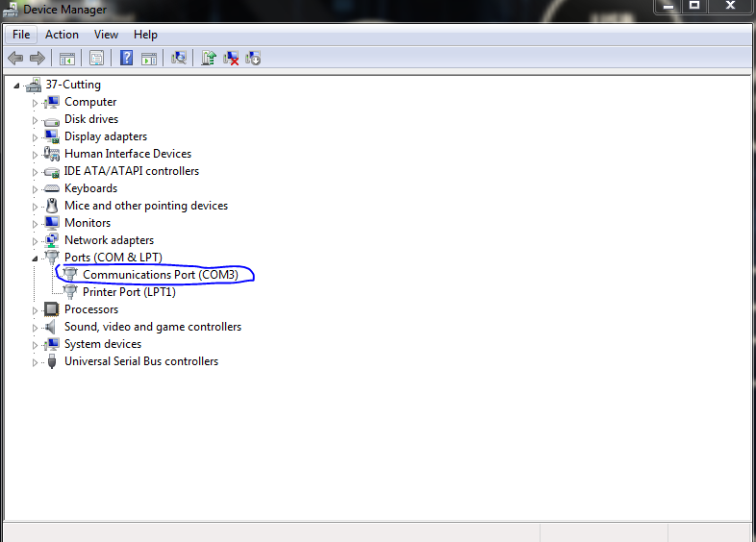Expand the Keyboards category arrow
The image size is (756, 542).
pos(35,189)
